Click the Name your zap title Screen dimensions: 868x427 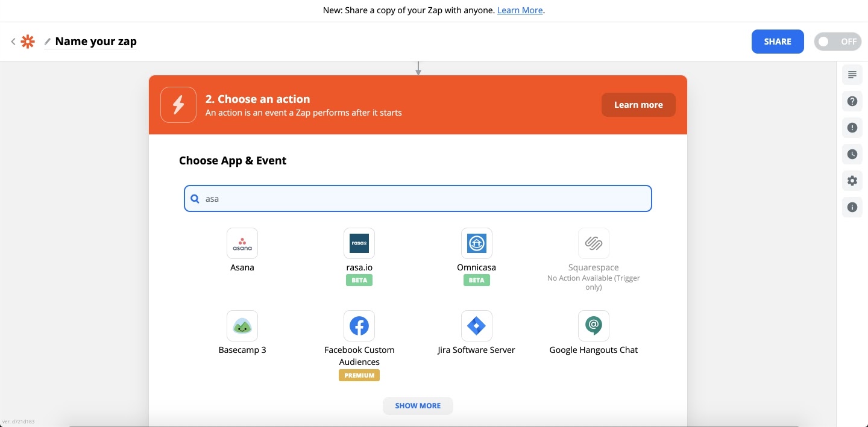pyautogui.click(x=96, y=42)
